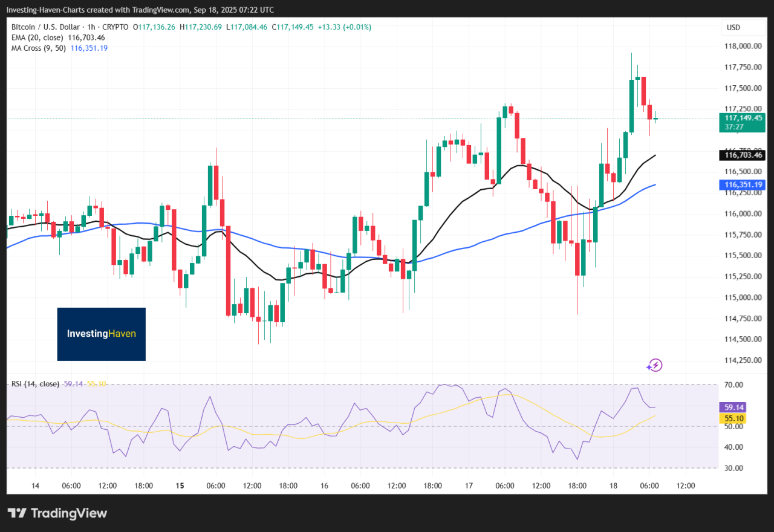Click the date label 15 on time axis

pos(180,485)
